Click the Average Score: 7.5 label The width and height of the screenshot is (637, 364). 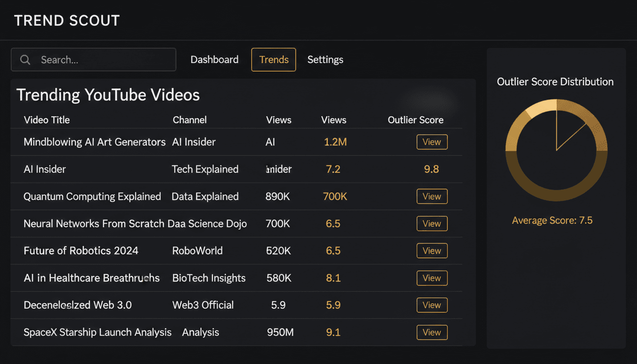click(x=552, y=220)
